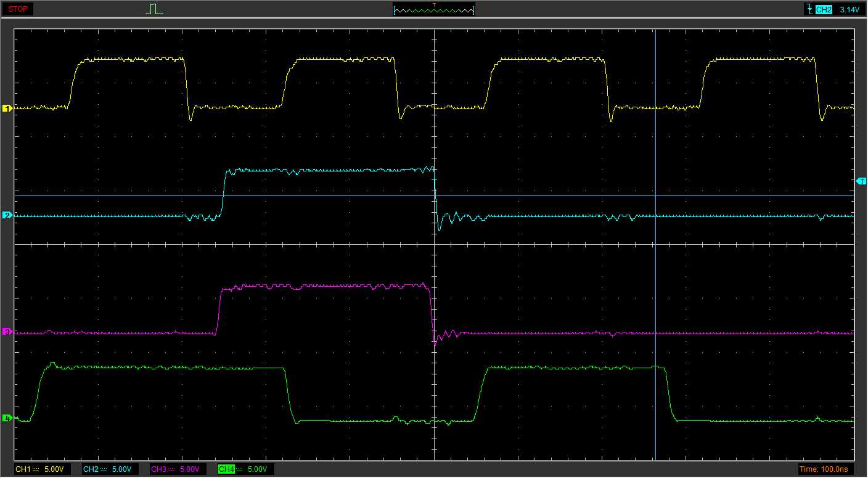
Task: Select the CH2 trigger source label
Action: click(x=824, y=10)
